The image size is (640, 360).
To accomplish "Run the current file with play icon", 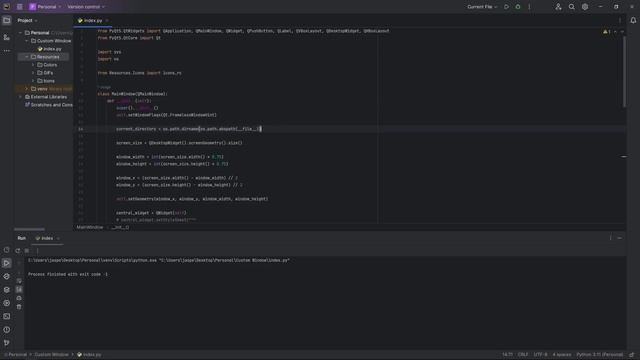I will (506, 7).
